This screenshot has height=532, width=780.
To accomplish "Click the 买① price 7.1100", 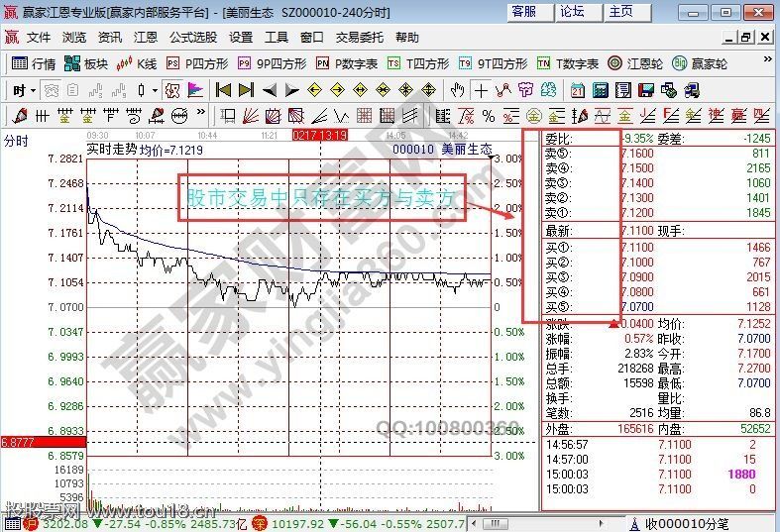I will pos(637,247).
